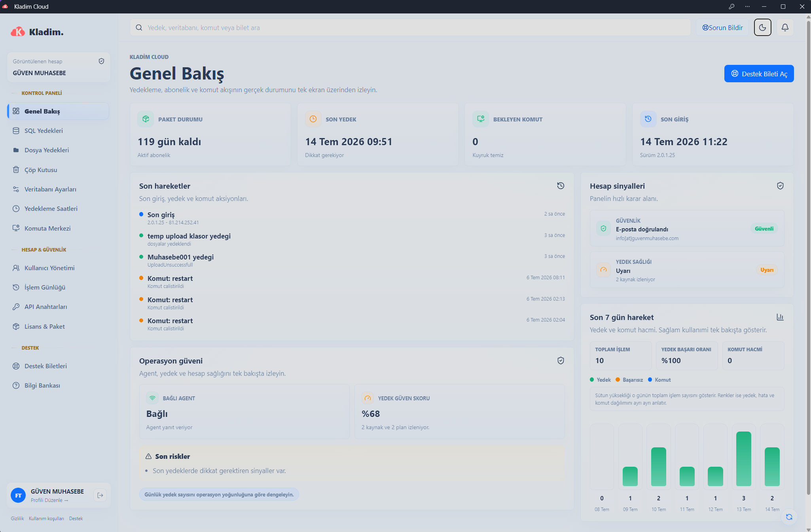The height and width of the screenshot is (532, 811).
Task: Focus the search field for backups and databases
Action: (x=410, y=28)
